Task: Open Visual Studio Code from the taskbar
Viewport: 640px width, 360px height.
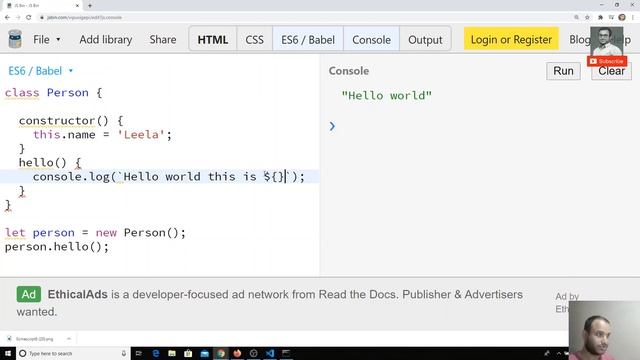Action: point(270,353)
